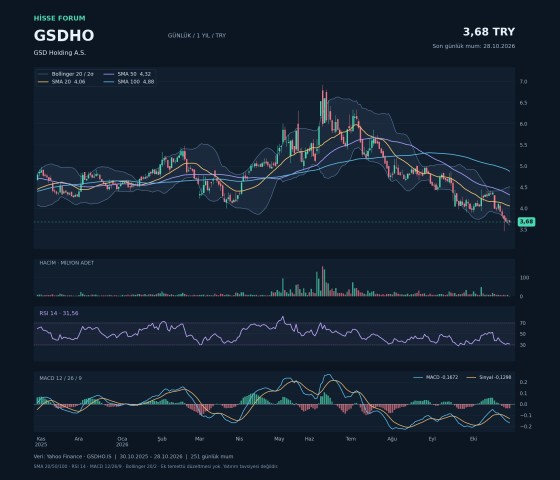
Task: Click the "SMA 50 4,32" legend entry
Action: pos(128,74)
